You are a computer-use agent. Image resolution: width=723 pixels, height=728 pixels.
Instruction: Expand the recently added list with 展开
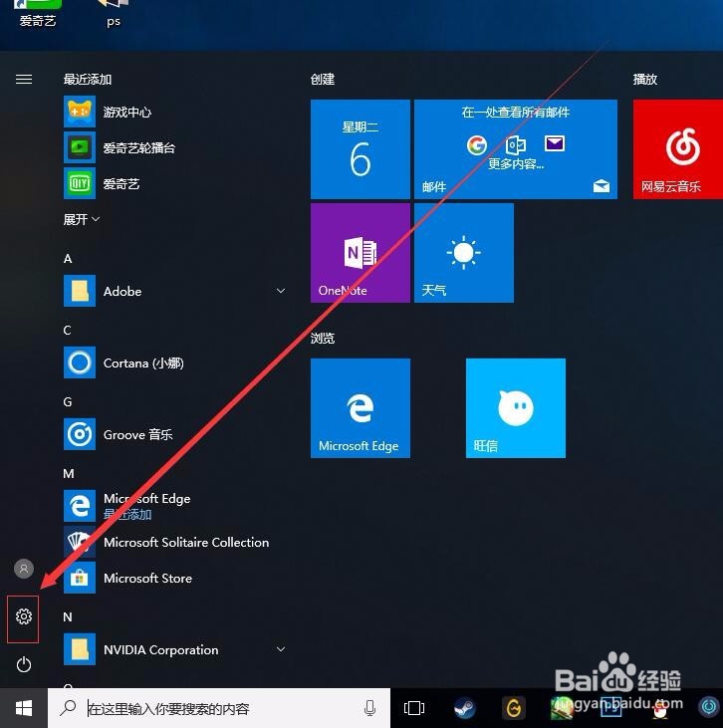pos(82,219)
